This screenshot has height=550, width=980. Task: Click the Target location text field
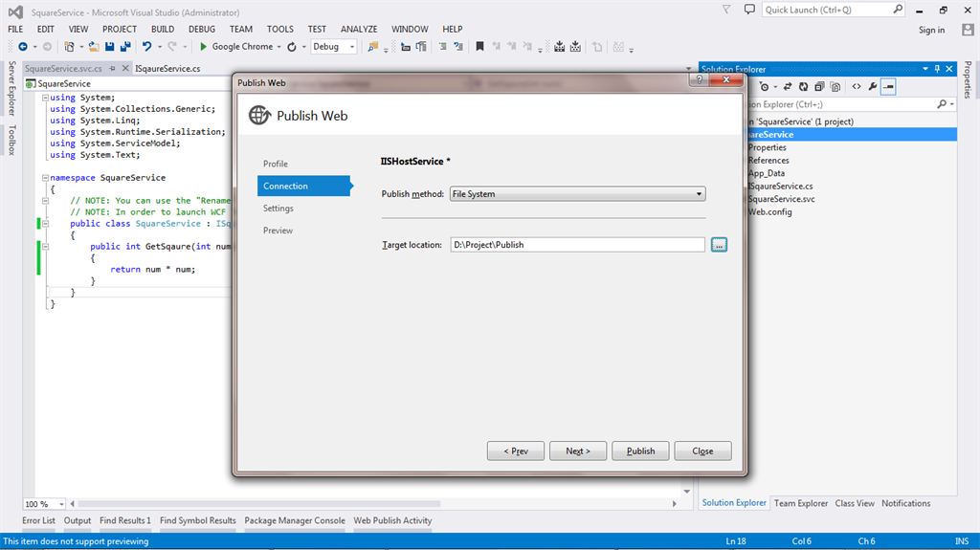(577, 245)
